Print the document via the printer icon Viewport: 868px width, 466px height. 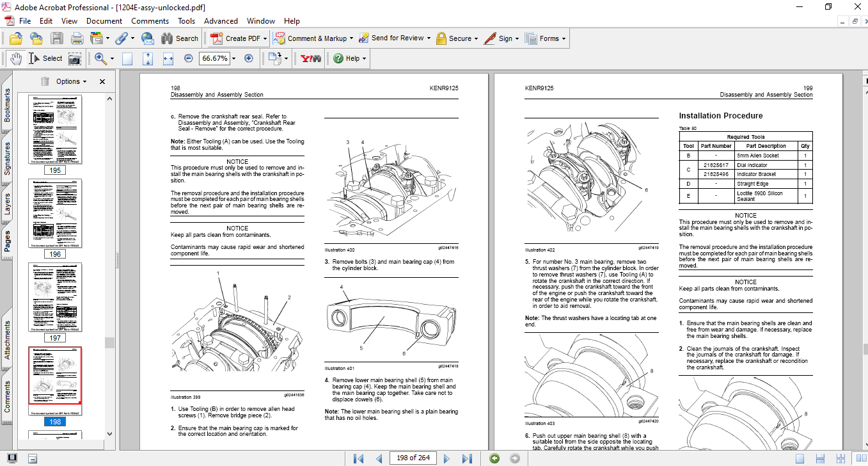tap(76, 38)
